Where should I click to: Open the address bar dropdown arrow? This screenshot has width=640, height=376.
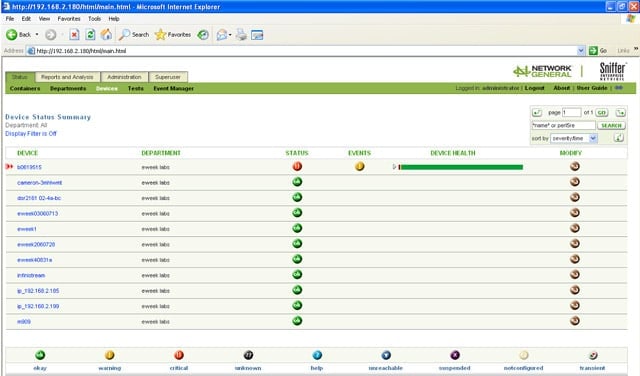coord(581,51)
